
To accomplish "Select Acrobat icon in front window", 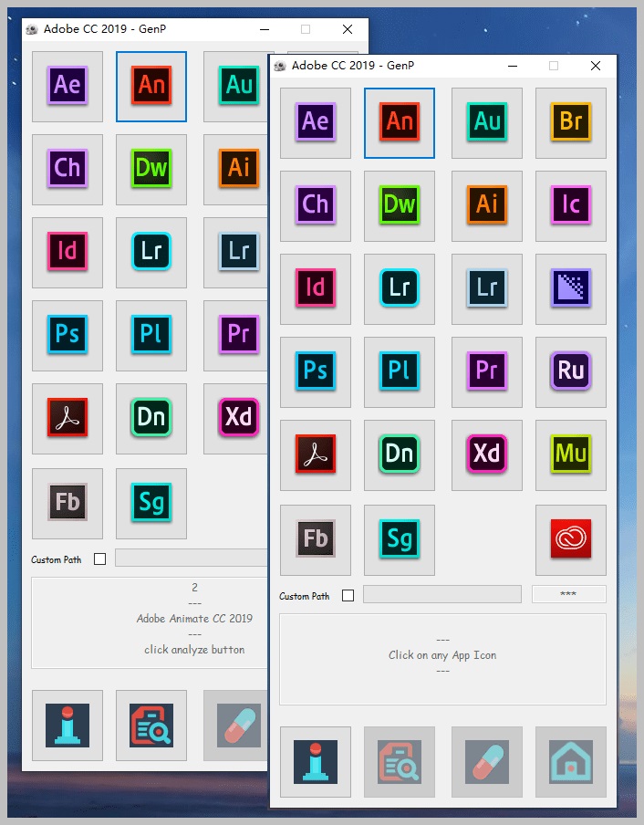I will pyautogui.click(x=316, y=455).
